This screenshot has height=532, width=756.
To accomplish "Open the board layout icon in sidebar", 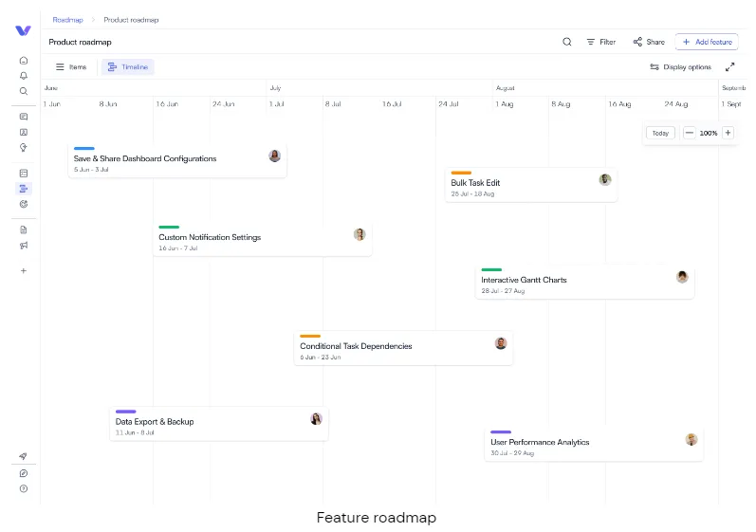I will 23,173.
